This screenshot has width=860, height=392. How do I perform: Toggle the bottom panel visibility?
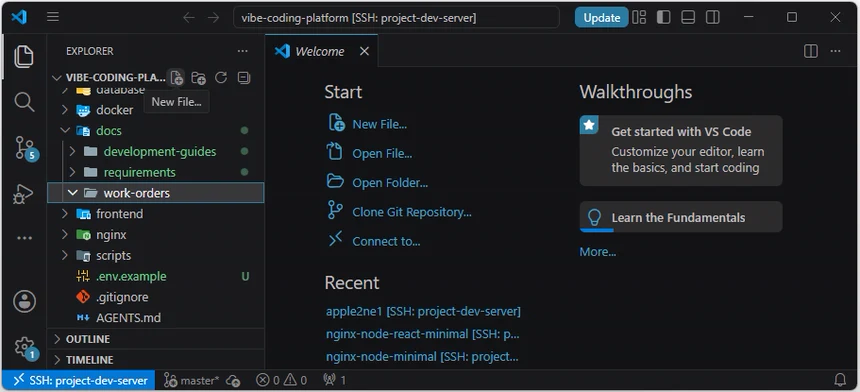tap(688, 18)
